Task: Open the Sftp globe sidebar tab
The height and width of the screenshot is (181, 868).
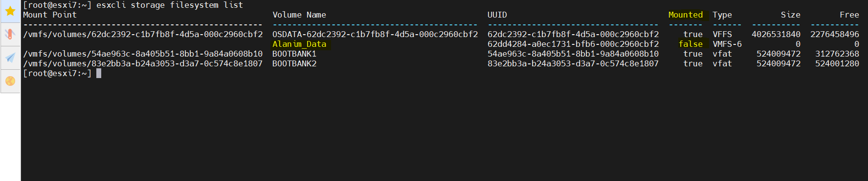Action: pyautogui.click(x=10, y=81)
